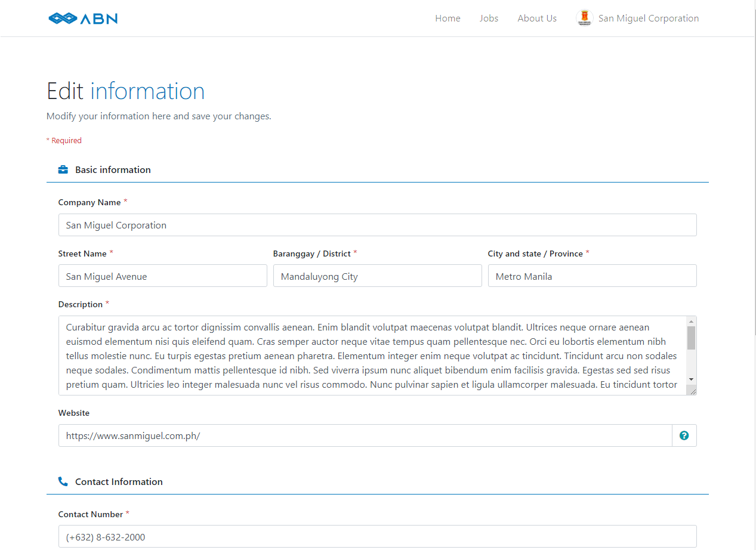Click the 'Modify your information here' subtitle
Image resolution: width=756 pixels, height=550 pixels.
[159, 116]
